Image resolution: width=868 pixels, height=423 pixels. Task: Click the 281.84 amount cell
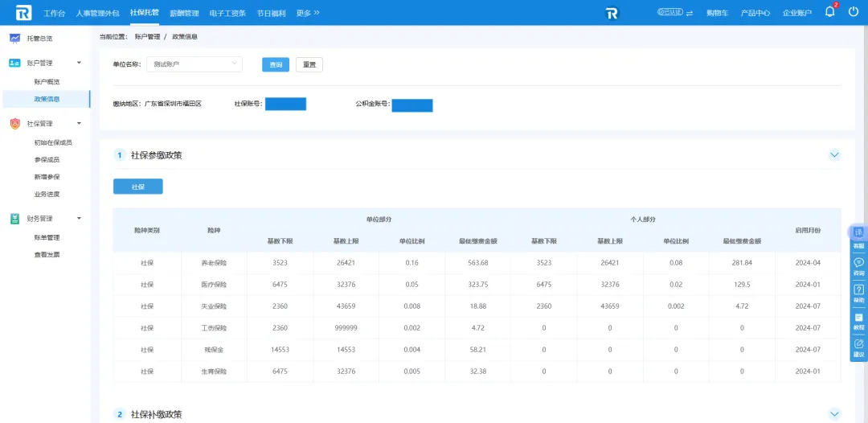pyautogui.click(x=742, y=263)
